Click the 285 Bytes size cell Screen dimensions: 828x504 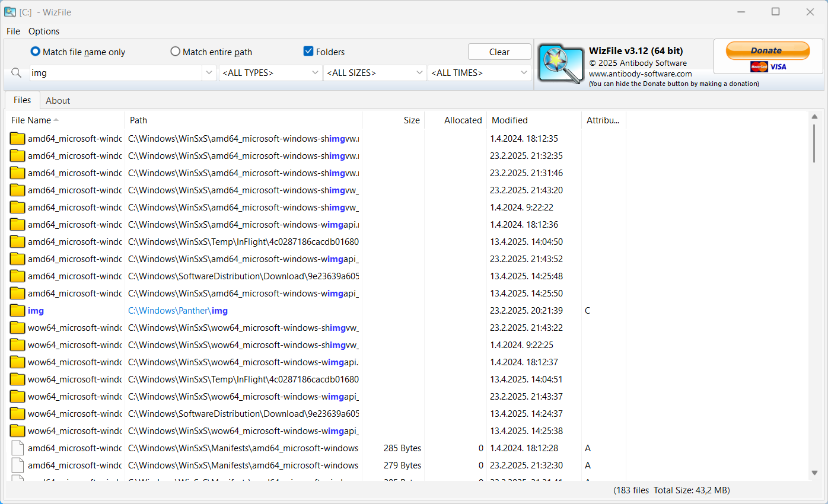[402, 448]
